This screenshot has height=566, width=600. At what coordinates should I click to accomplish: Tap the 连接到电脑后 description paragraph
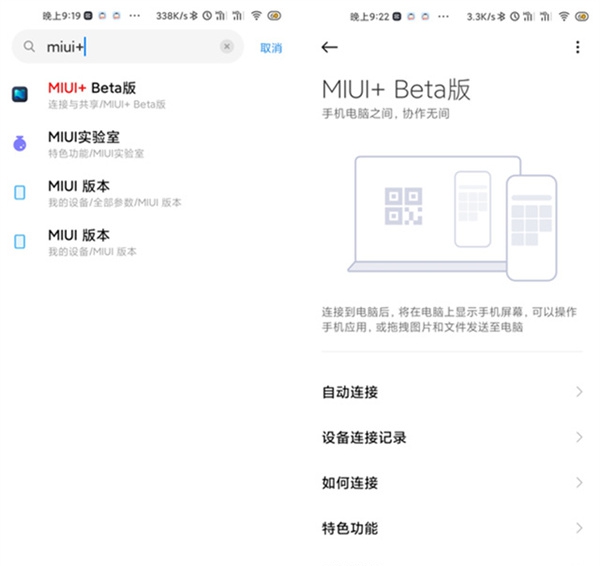click(x=449, y=319)
